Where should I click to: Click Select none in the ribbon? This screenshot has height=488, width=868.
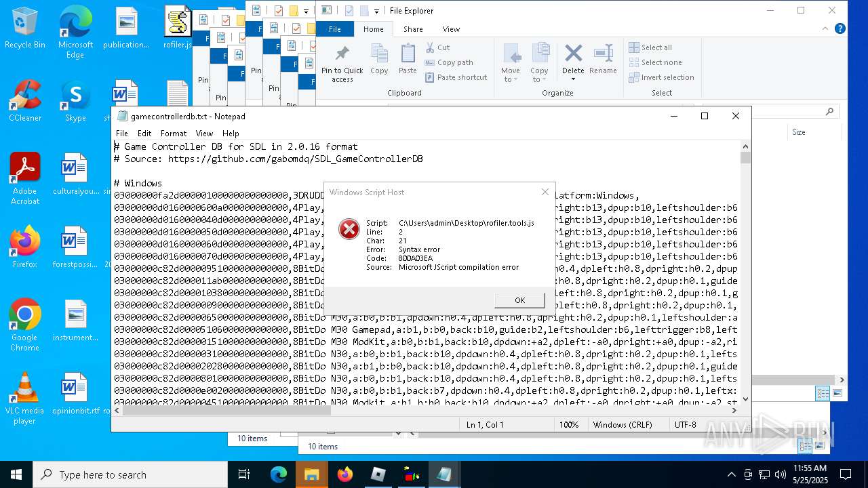click(655, 62)
